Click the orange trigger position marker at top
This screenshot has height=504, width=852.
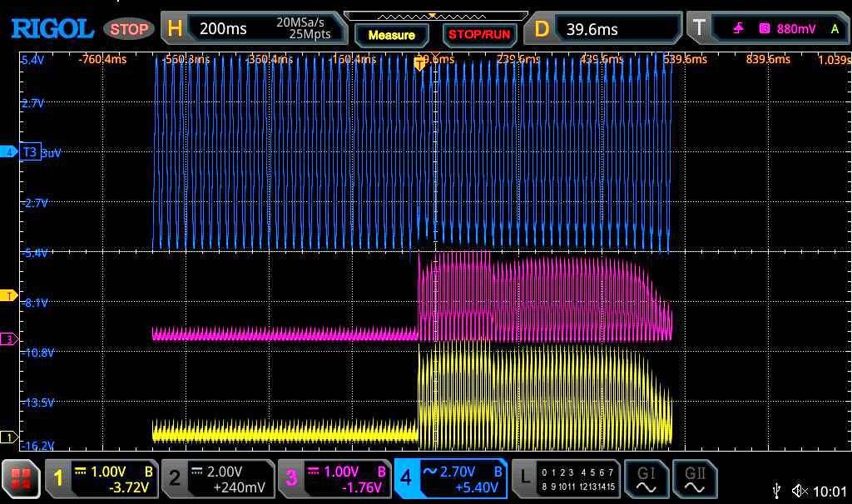coord(419,63)
